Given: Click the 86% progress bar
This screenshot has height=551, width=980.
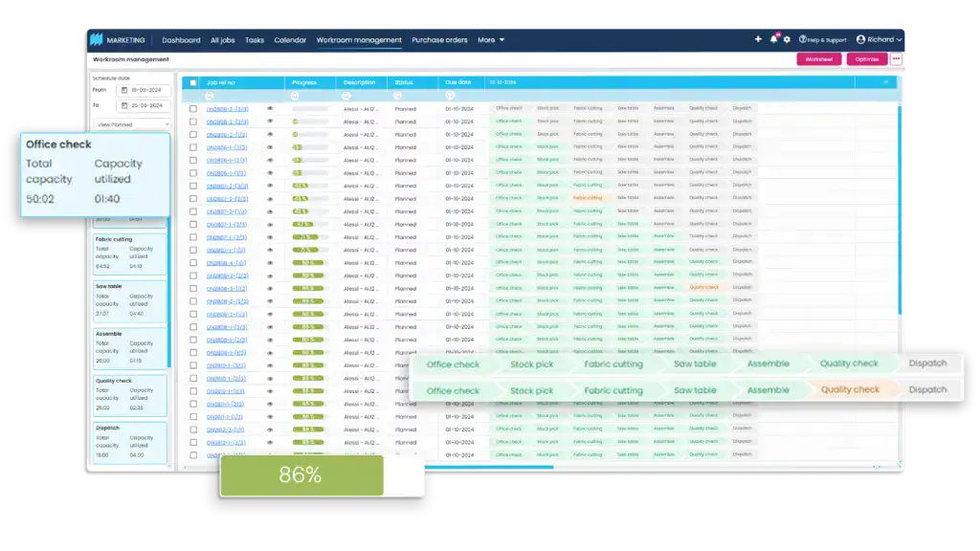Looking at the screenshot, I should [301, 475].
